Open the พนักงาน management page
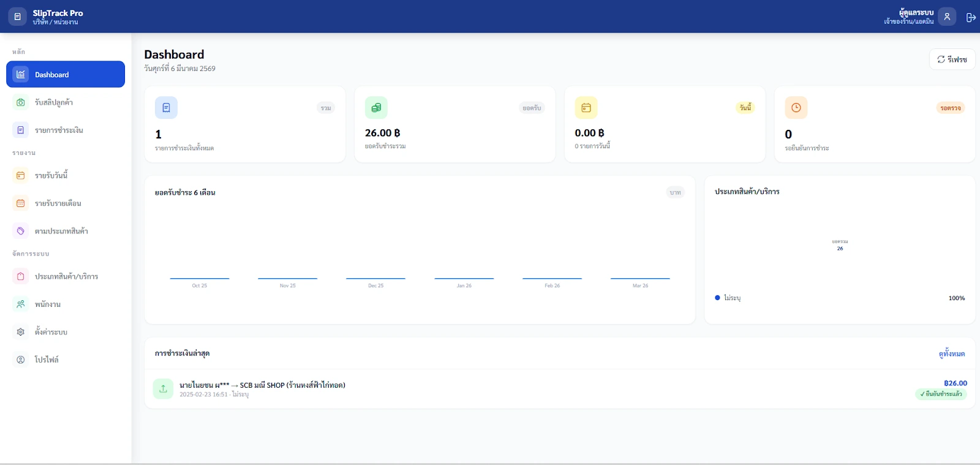 point(66,304)
